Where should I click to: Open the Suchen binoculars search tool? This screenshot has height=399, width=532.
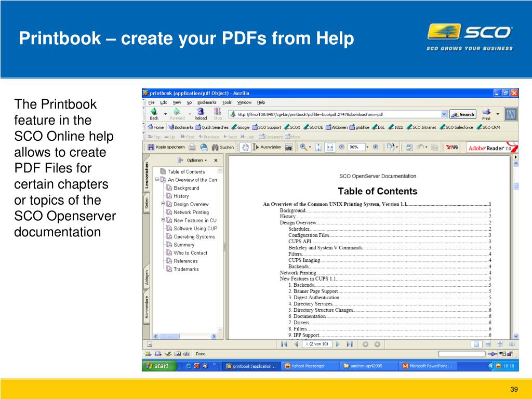pos(223,147)
